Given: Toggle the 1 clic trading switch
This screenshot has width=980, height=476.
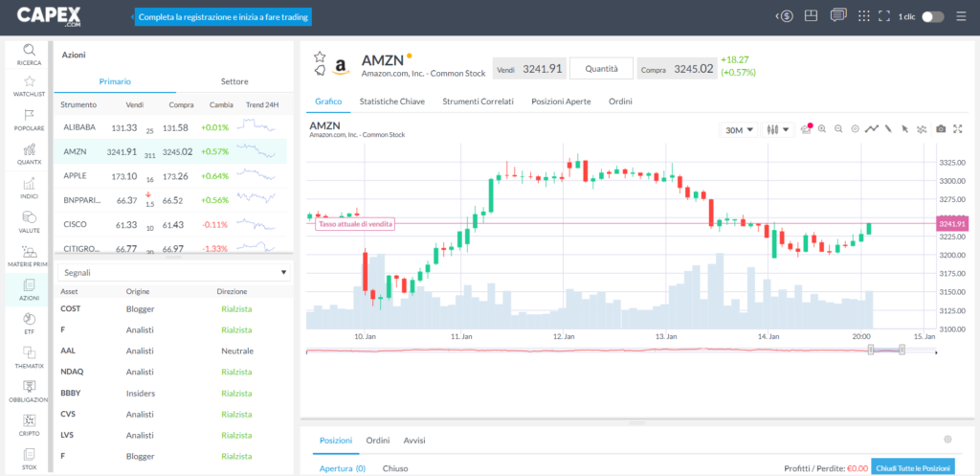Looking at the screenshot, I should coord(932,17).
